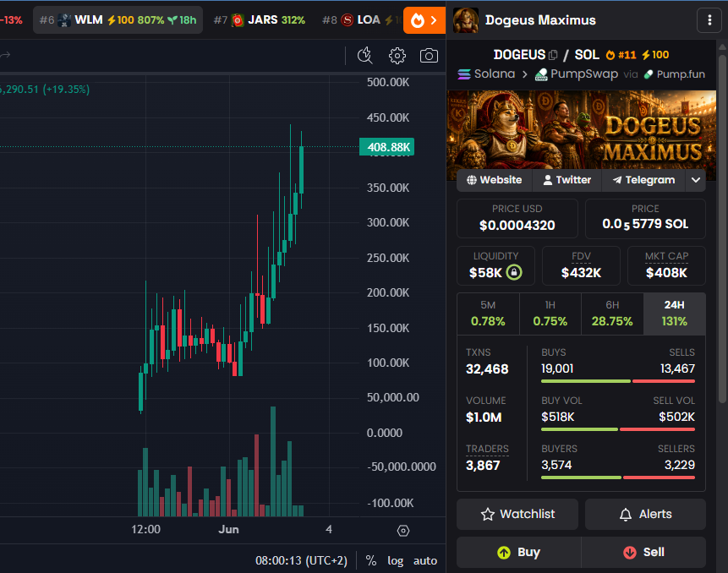The image size is (728, 573).
Task: Click the boost 100 lightning badge
Action: (x=655, y=55)
